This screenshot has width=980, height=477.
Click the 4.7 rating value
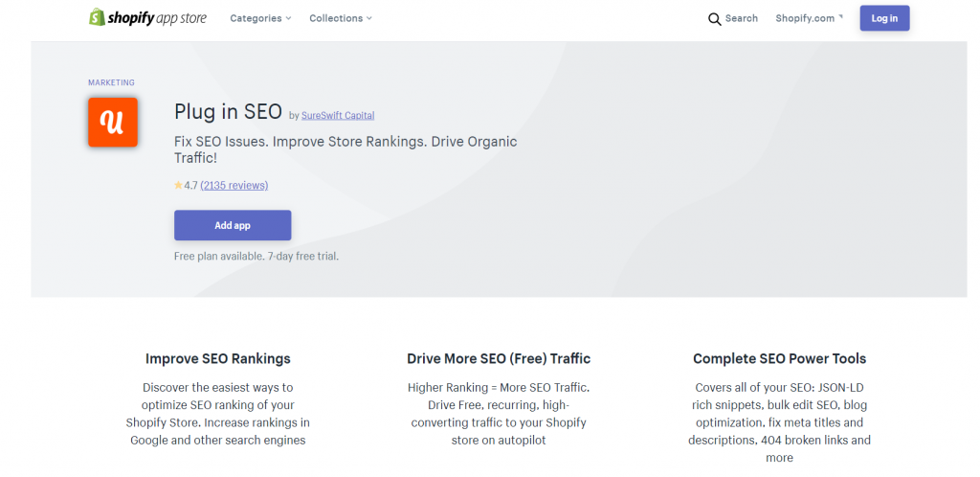click(x=190, y=185)
